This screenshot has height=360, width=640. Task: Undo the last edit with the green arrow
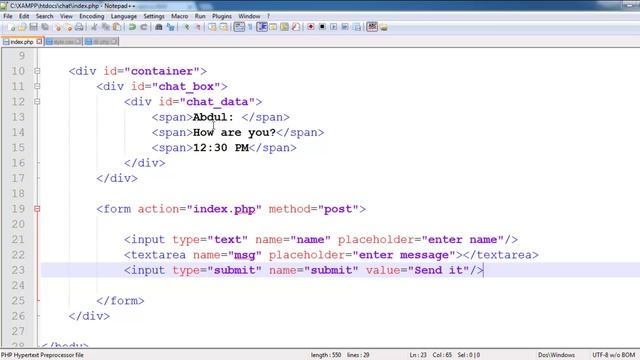point(132,27)
